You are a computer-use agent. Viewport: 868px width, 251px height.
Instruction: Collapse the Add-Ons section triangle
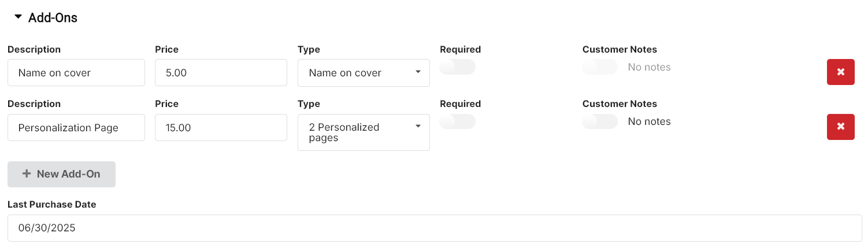click(x=18, y=17)
